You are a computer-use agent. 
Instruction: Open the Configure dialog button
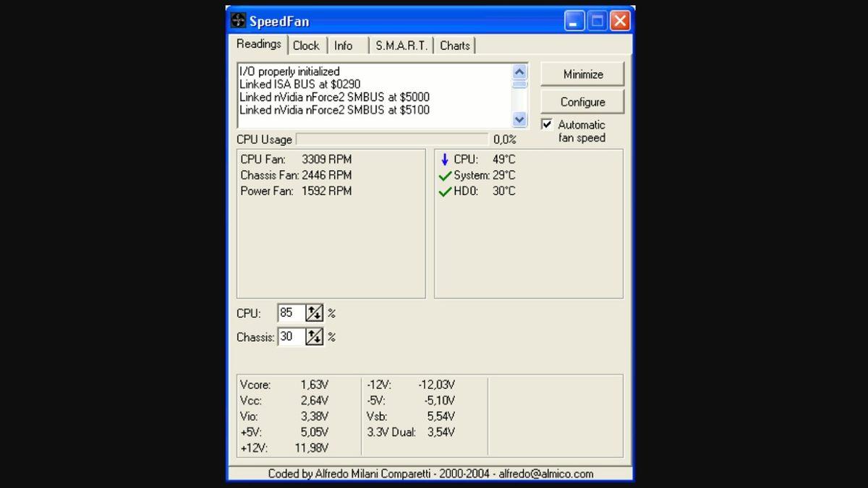(582, 102)
